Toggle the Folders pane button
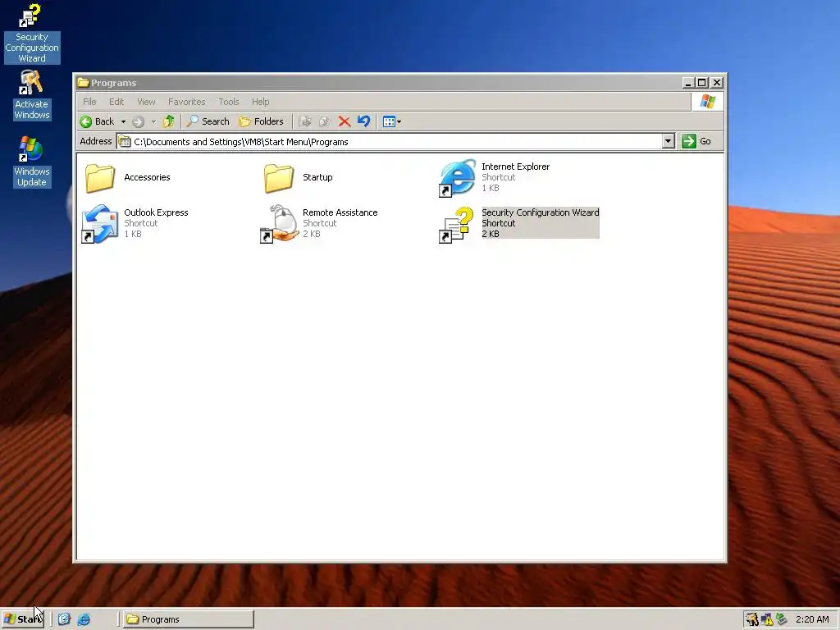The image size is (840, 630). tap(262, 121)
